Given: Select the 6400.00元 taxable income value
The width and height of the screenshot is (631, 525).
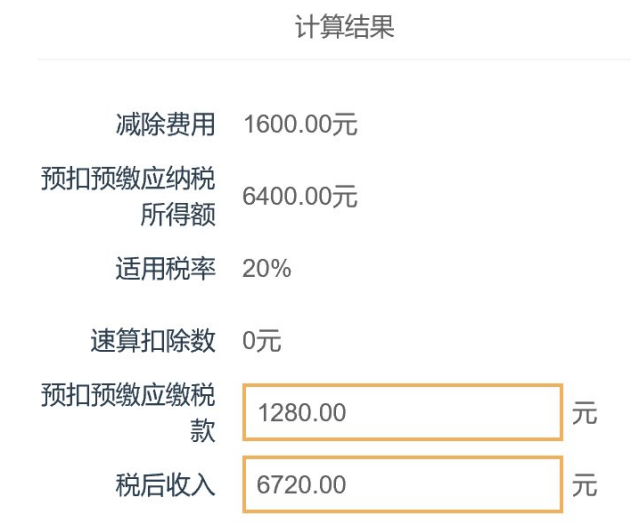Looking at the screenshot, I should pos(300,196).
